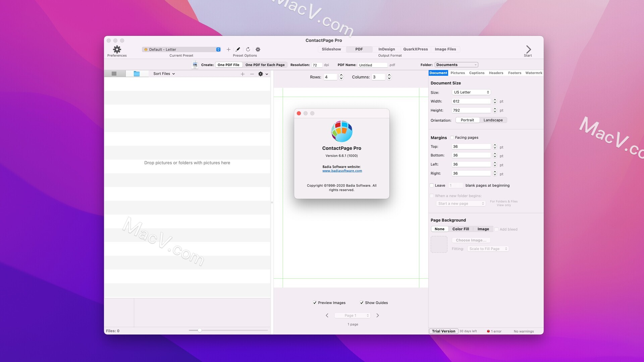The width and height of the screenshot is (644, 362).
Task: Select None page background
Action: (439, 229)
